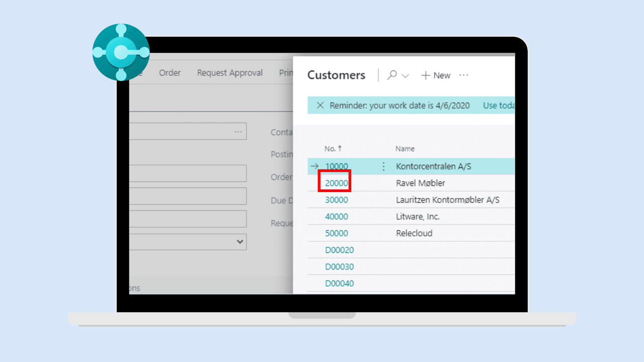Open row actions menu for Kontorcentralen A/S
The width and height of the screenshot is (644, 362).
(384, 166)
